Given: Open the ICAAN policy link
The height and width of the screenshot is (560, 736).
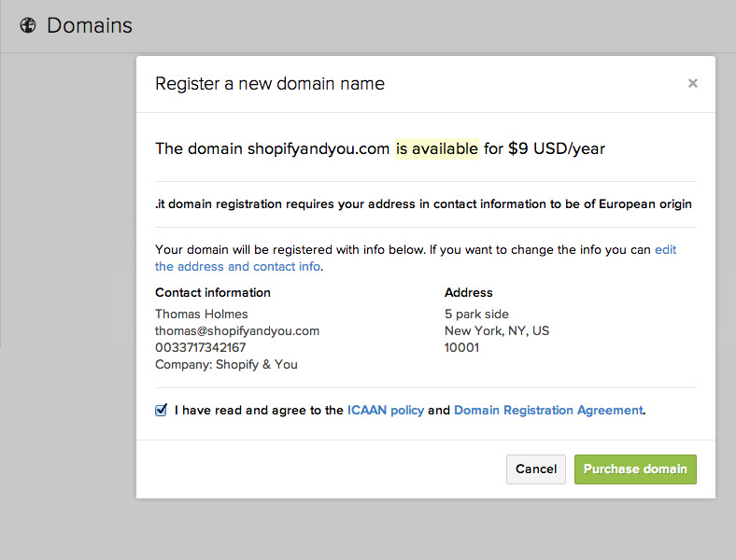Looking at the screenshot, I should (386, 411).
